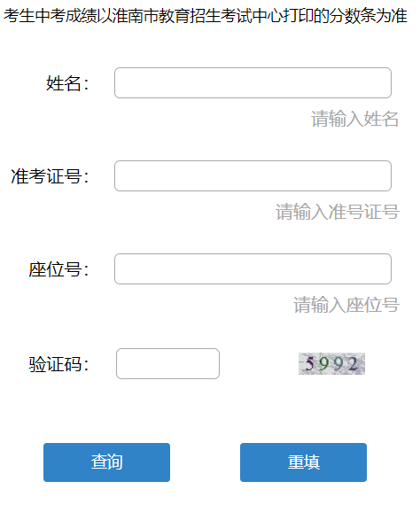Tap the blue refill button
The height and width of the screenshot is (505, 420).
point(303,462)
